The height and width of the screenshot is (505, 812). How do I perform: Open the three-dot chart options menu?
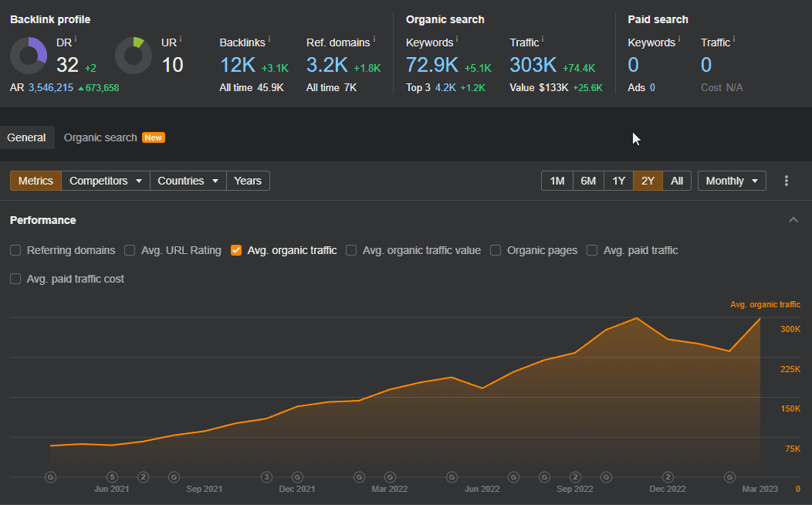point(786,181)
